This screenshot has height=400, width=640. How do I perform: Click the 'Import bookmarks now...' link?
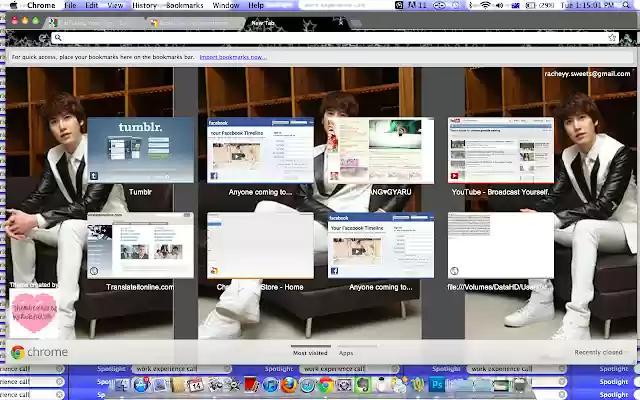click(233, 57)
